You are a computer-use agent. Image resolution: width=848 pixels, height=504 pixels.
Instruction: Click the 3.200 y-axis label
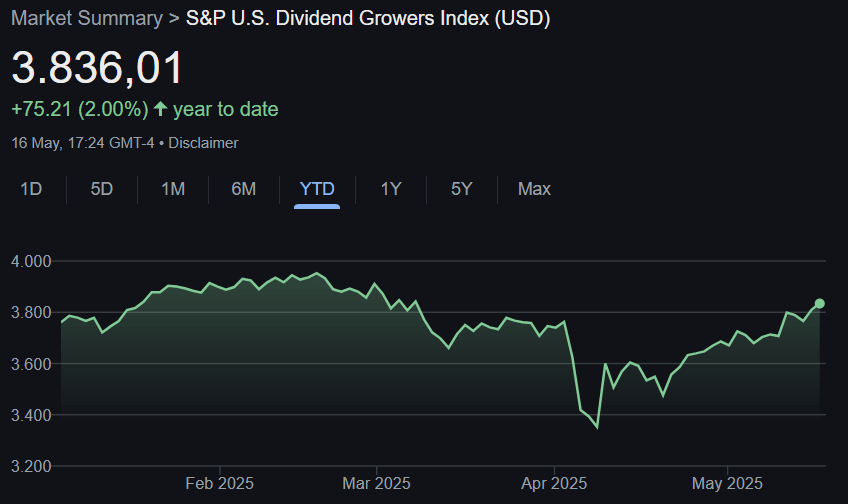(x=31, y=466)
